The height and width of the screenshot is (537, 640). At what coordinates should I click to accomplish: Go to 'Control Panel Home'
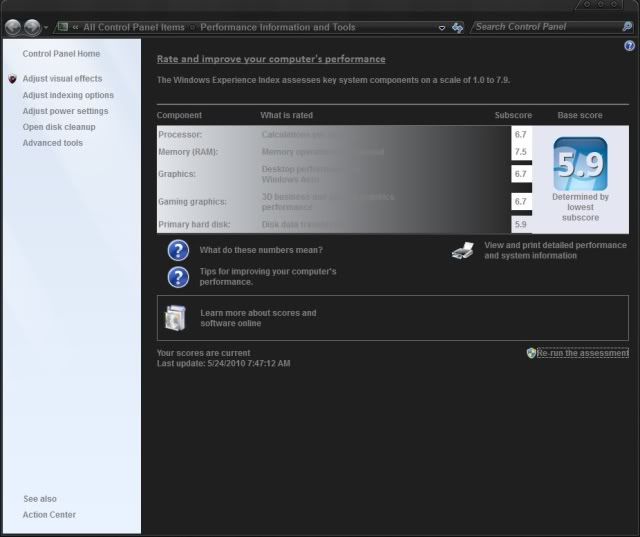point(61,53)
